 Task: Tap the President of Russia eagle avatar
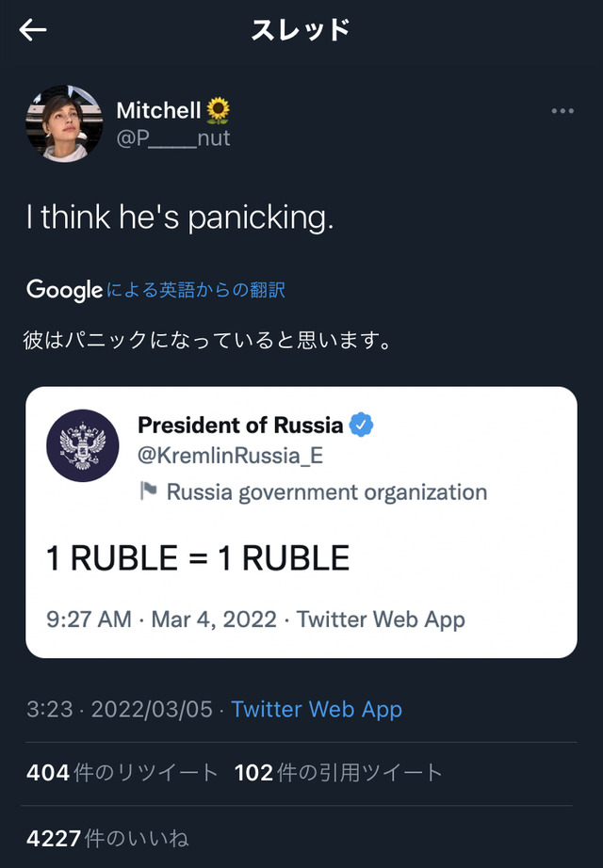pyautogui.click(x=83, y=445)
